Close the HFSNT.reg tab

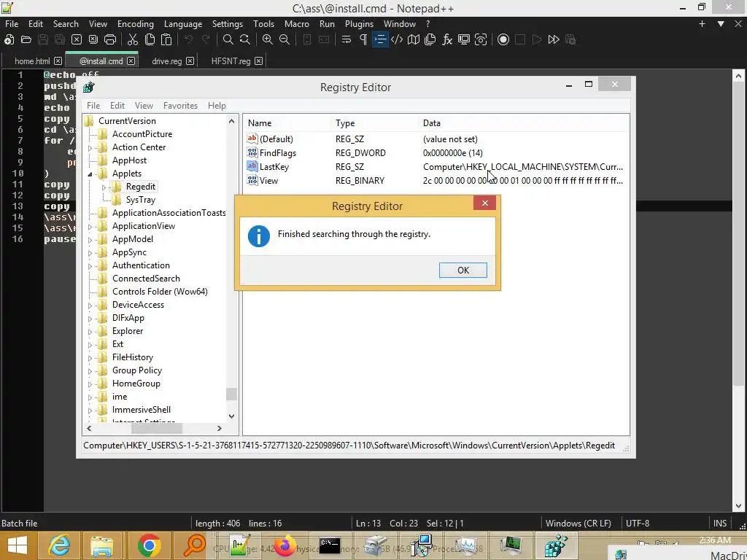tap(259, 61)
